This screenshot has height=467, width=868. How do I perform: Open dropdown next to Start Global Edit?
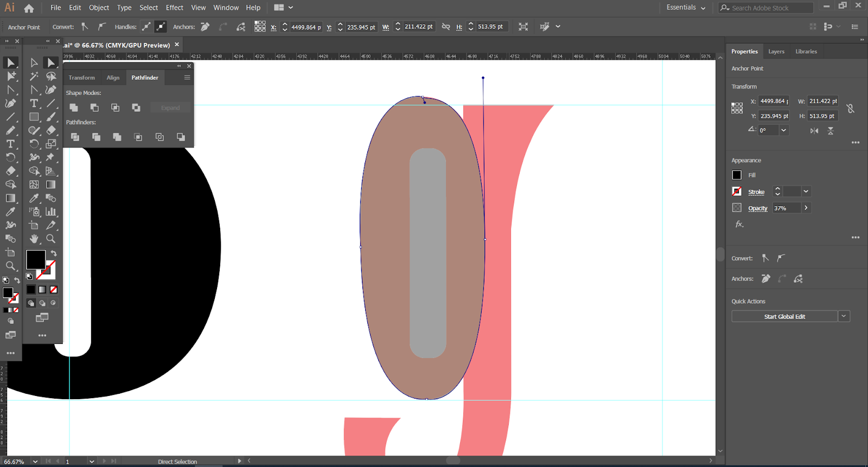tap(844, 316)
